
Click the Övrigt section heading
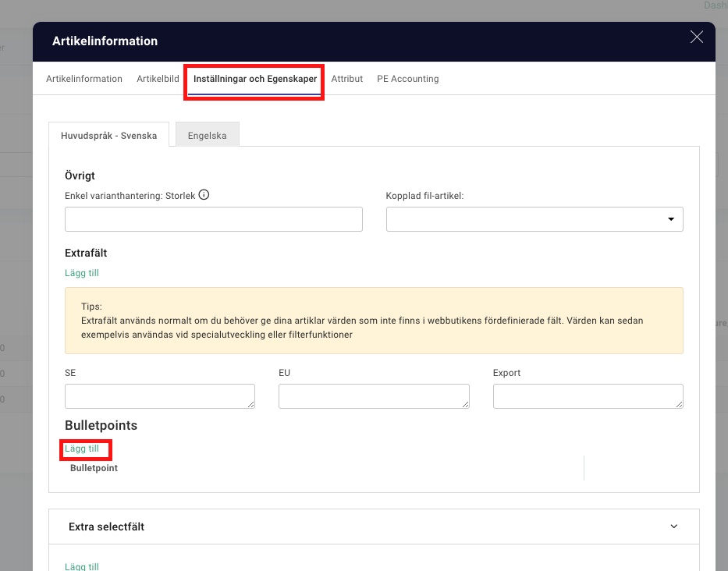[80, 176]
